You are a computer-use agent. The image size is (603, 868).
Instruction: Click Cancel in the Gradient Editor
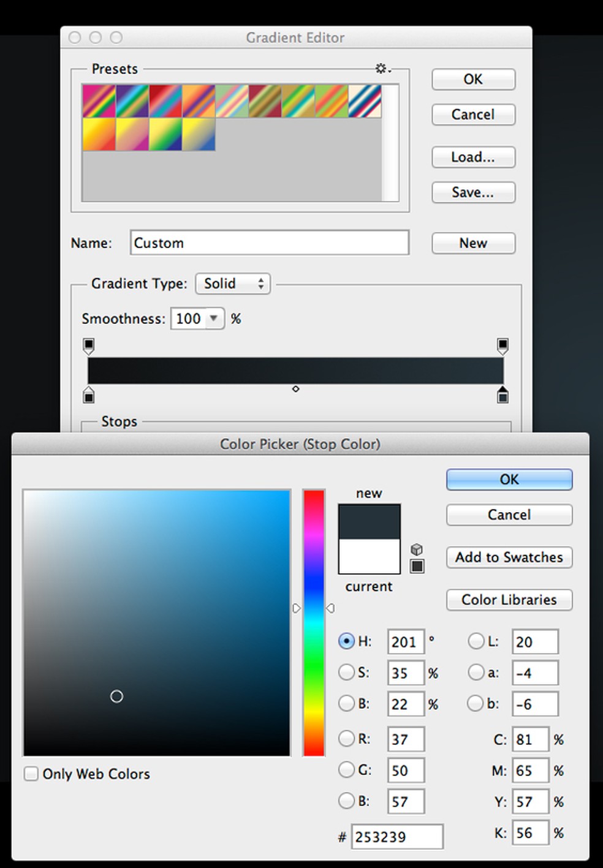click(473, 115)
